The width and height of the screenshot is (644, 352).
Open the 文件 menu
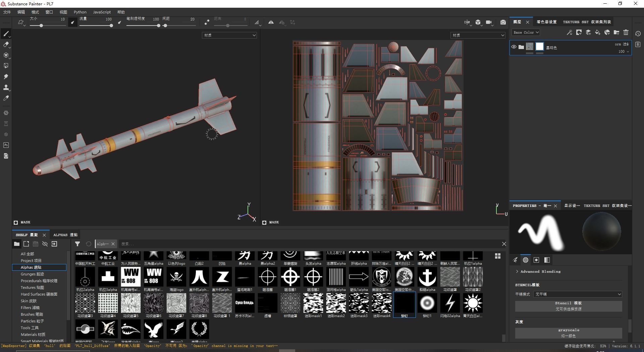(x=7, y=12)
